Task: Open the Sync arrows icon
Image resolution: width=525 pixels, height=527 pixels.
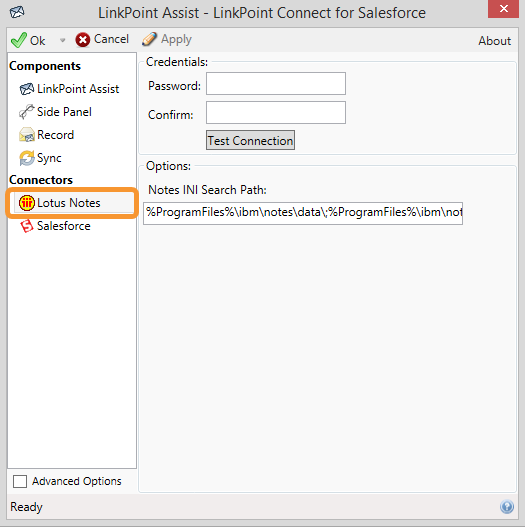Action: coord(27,158)
